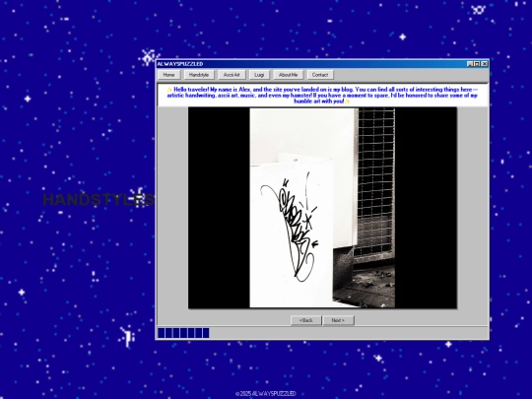Click the Next > button

pyautogui.click(x=338, y=320)
